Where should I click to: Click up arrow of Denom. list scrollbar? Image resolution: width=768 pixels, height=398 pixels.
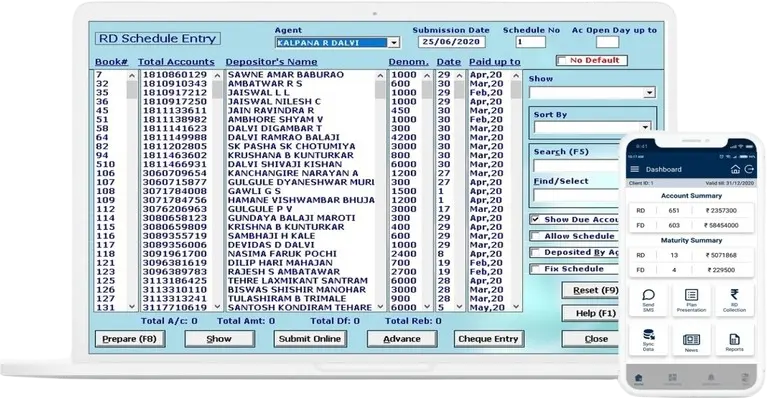(427, 75)
